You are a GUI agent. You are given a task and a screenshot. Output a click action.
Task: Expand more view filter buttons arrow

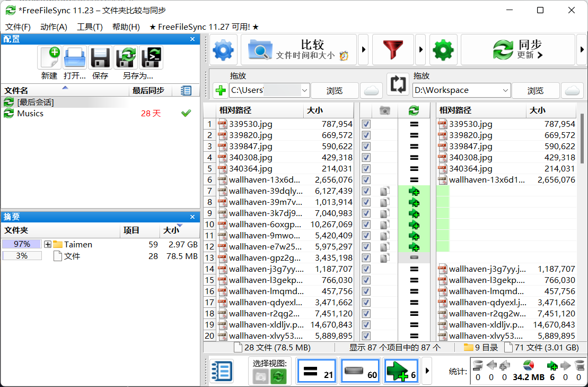(427, 371)
